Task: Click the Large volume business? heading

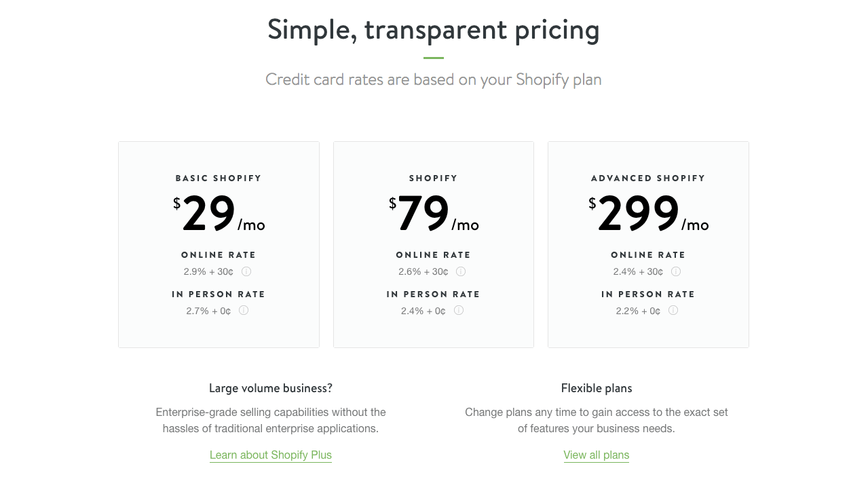Action: coord(271,388)
